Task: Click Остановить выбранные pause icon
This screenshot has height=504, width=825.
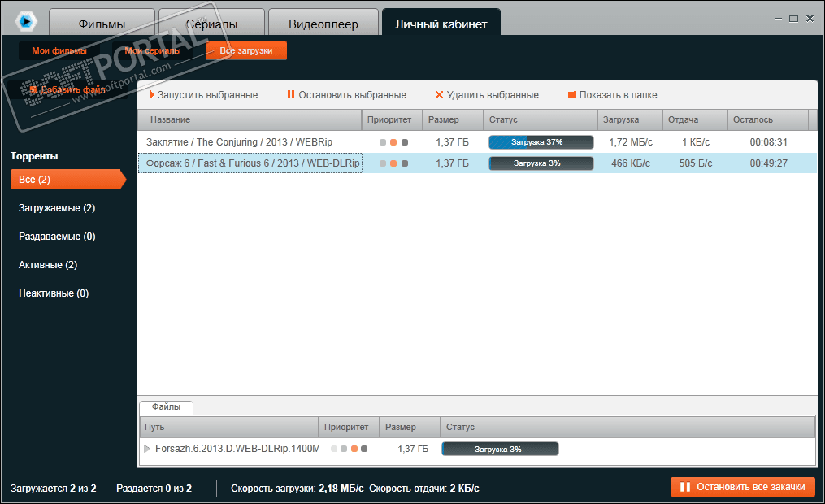Action: click(x=290, y=94)
